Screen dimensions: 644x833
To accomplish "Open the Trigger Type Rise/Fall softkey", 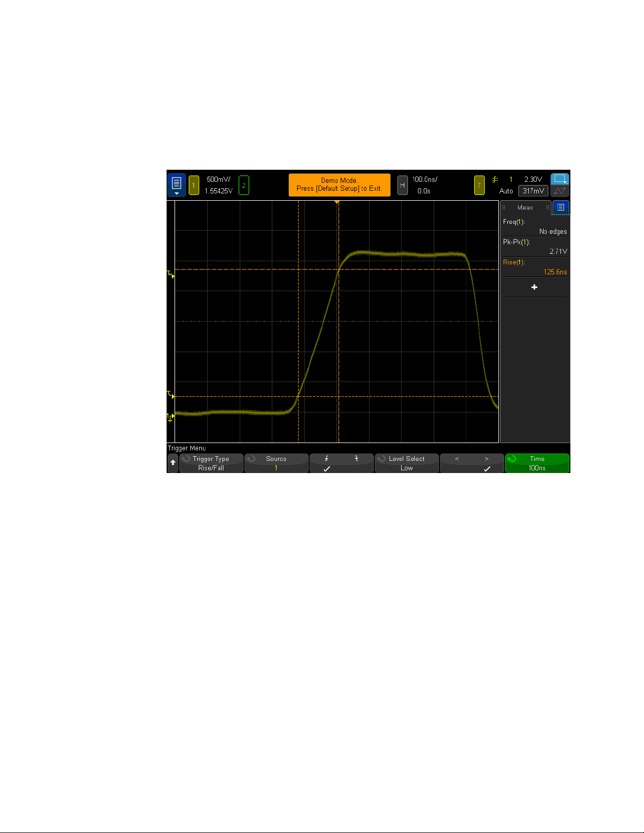I will (x=211, y=463).
